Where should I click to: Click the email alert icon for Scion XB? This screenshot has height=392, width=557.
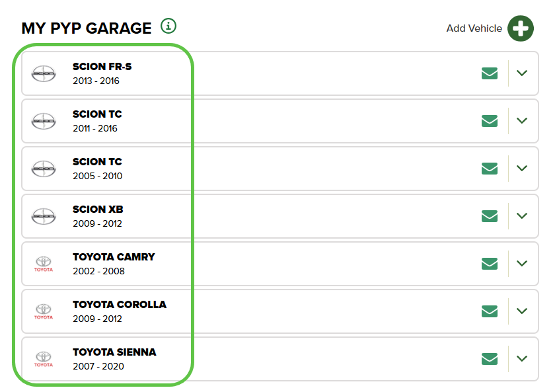point(490,216)
